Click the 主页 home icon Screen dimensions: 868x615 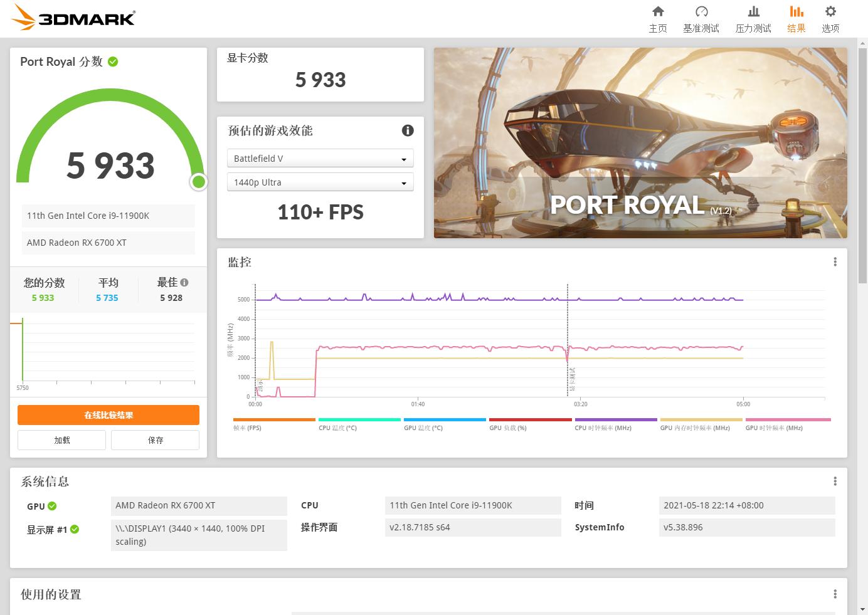coord(658,18)
